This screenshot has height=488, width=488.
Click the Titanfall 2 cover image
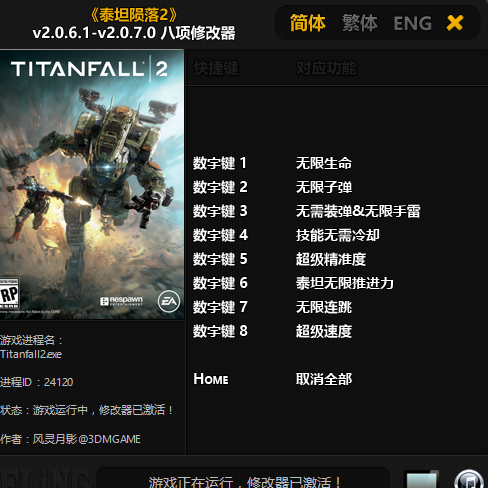coord(92,184)
